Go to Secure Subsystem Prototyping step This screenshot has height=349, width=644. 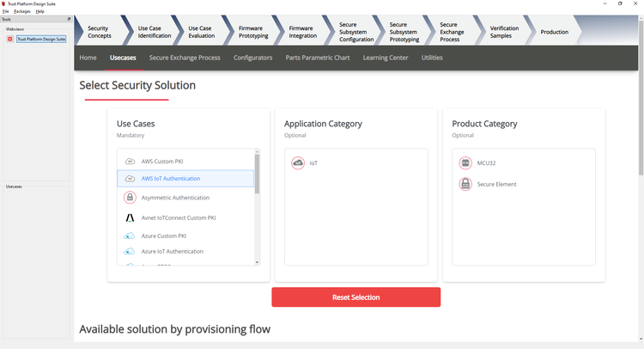(404, 32)
